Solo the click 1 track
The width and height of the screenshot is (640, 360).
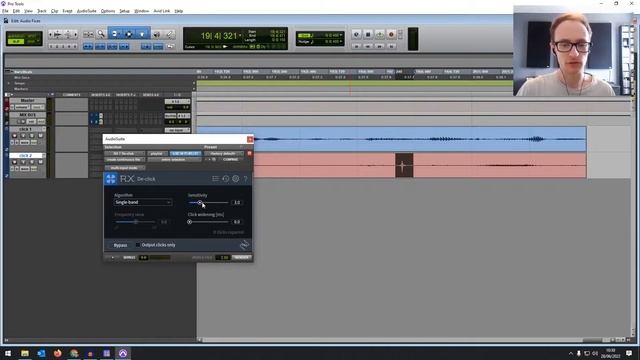[x=32, y=136]
